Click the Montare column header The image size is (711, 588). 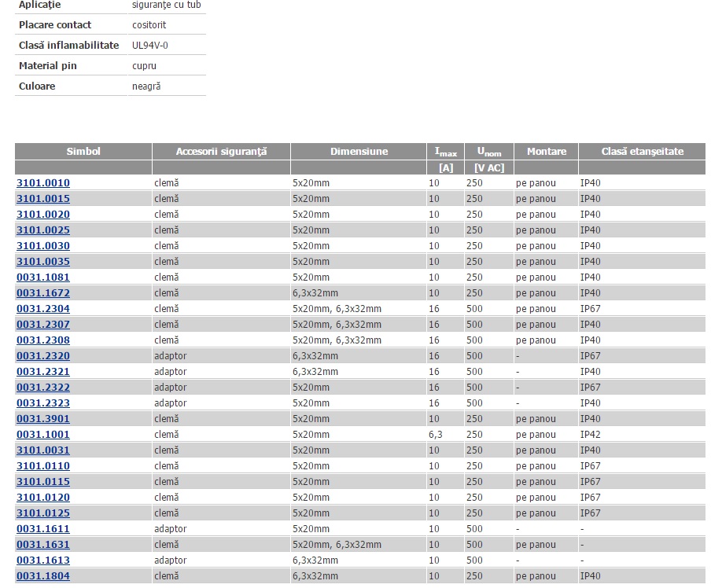point(547,152)
